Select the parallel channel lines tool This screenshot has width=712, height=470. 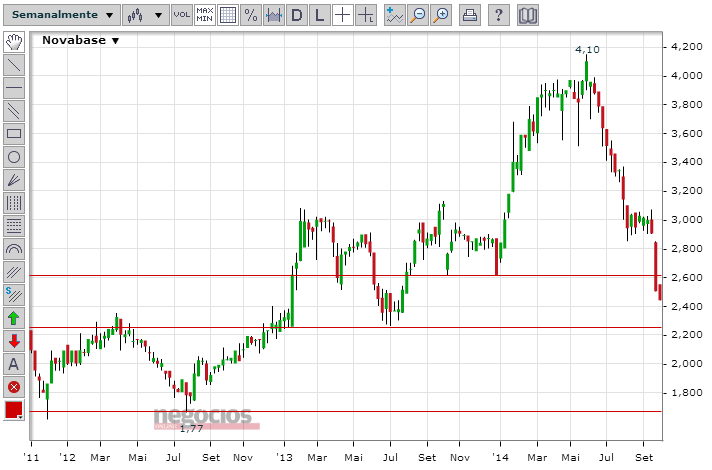tap(14, 111)
